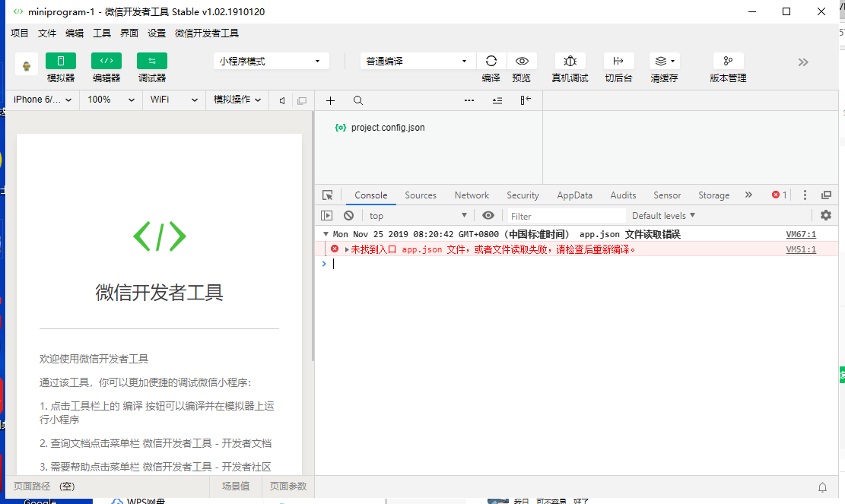Toggle the 编辑器 editor panel button

(x=106, y=61)
